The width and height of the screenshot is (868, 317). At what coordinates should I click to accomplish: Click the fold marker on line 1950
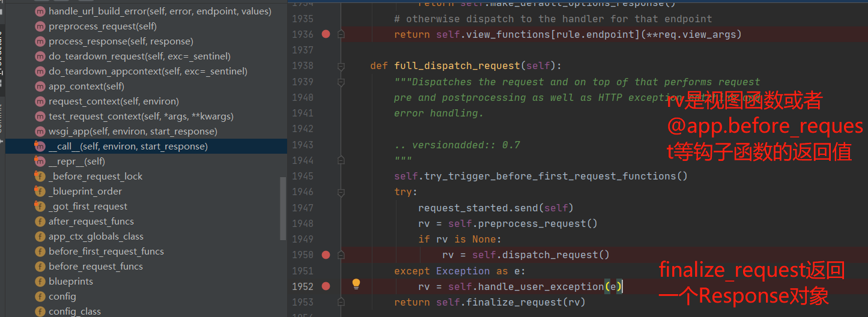341,255
